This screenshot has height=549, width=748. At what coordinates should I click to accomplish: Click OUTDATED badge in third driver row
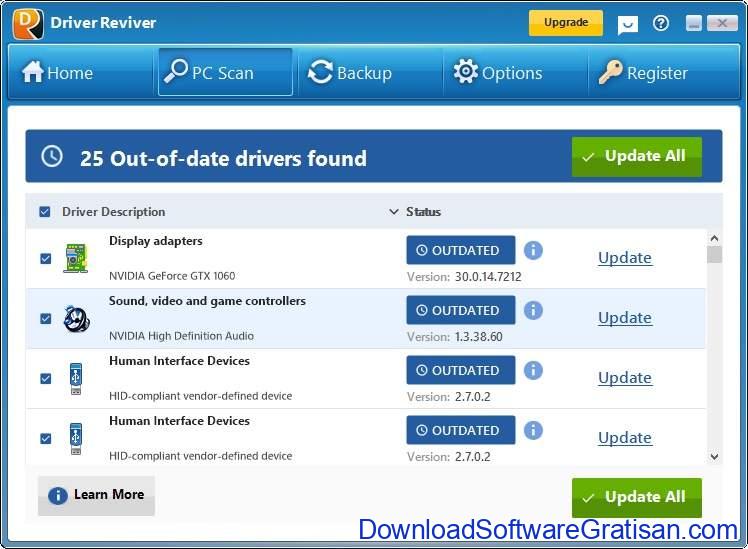(x=461, y=370)
